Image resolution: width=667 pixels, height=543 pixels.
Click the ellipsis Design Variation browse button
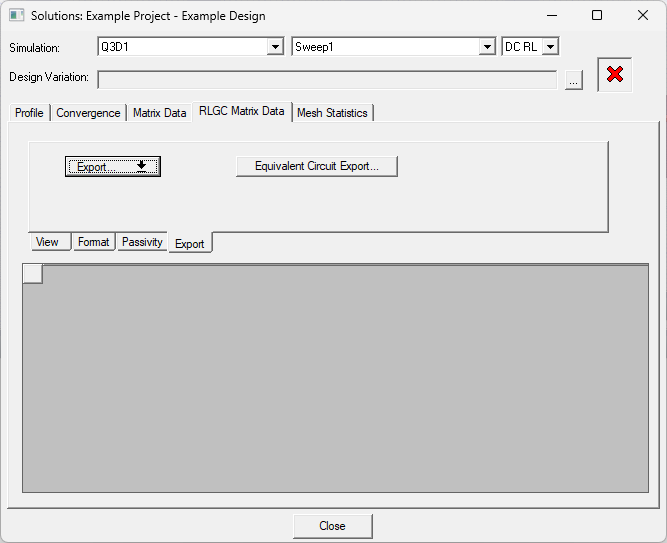point(573,80)
